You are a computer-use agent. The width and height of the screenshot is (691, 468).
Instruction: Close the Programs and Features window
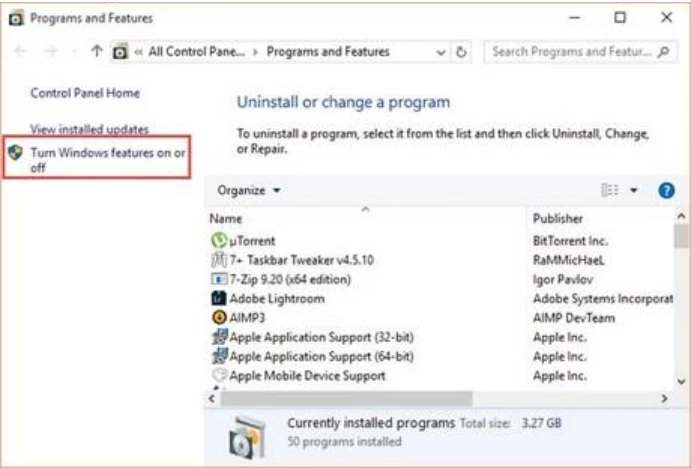[x=666, y=18]
